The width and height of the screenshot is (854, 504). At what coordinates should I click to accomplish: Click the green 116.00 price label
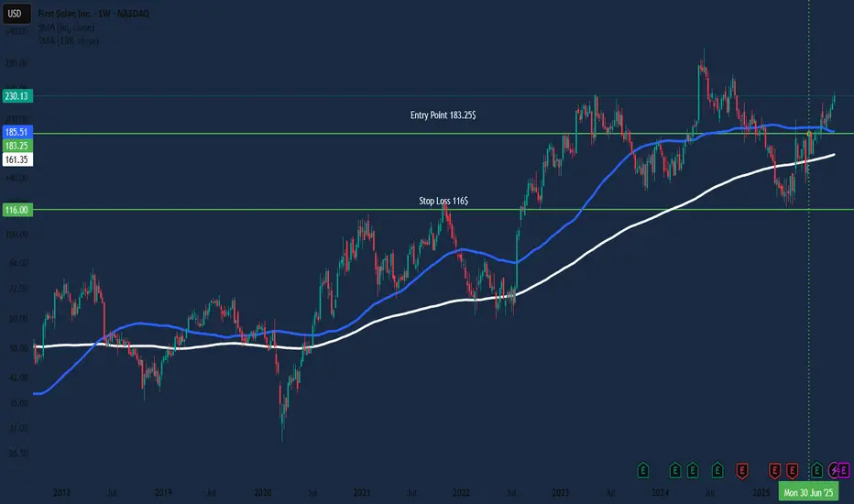point(17,210)
